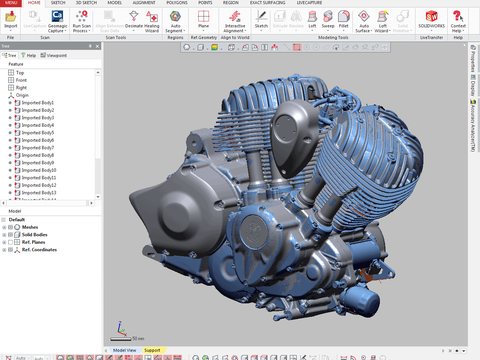Open the Properties side panel
480x360 pixels.
(x=472, y=58)
